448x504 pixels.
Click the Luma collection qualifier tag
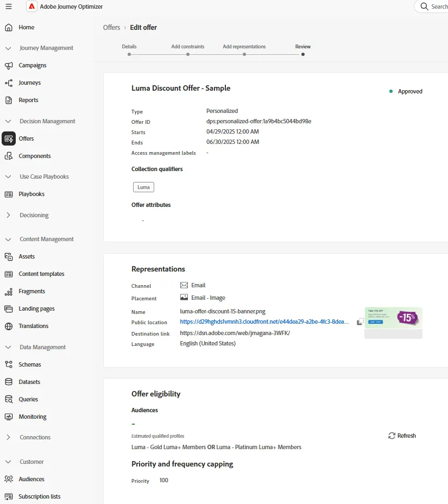point(144,187)
